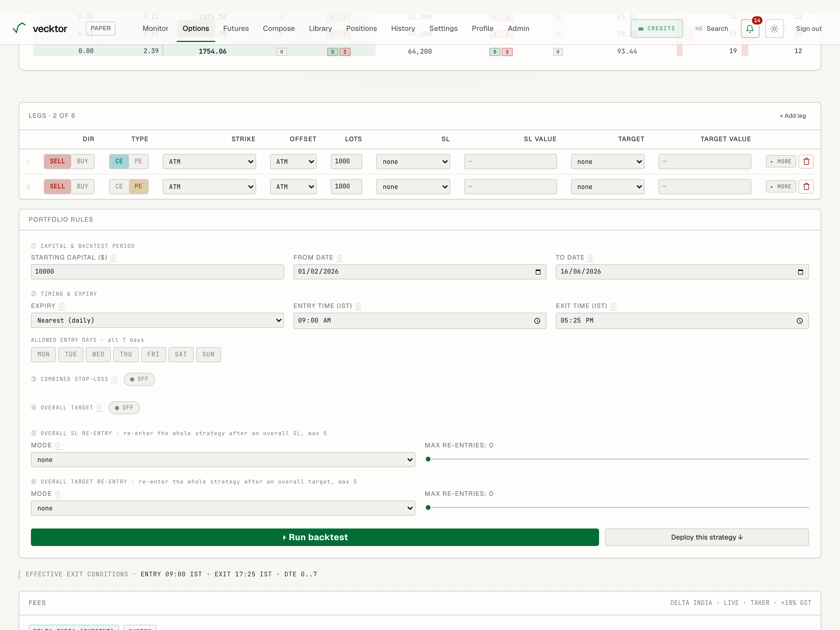The height and width of the screenshot is (630, 840).
Task: Open the Library tab
Action: point(320,29)
